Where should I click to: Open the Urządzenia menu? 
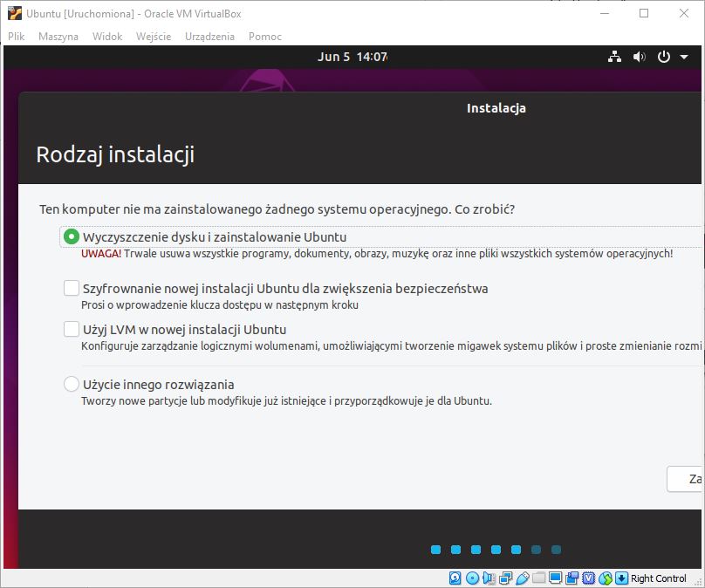(210, 37)
